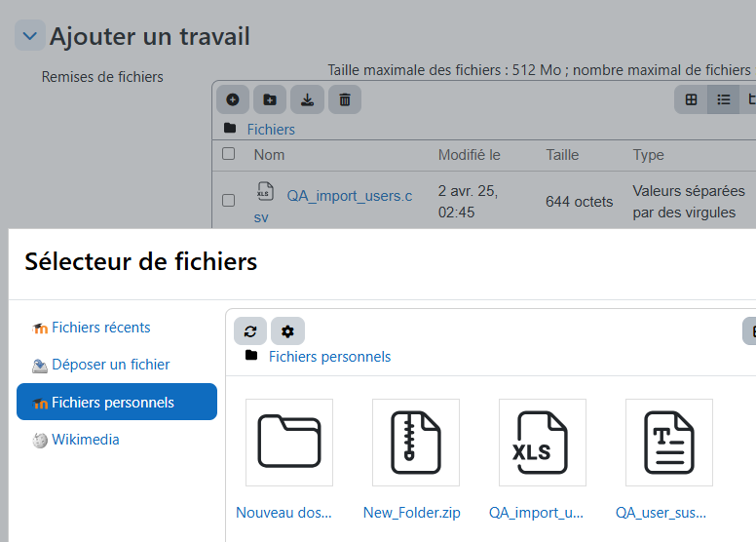Click the Fichiers breadcrumb folder icon
Screen dimensions: 756x542
(230, 128)
